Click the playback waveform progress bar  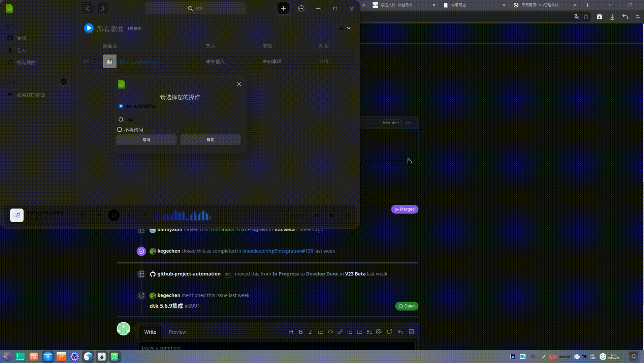click(x=182, y=215)
